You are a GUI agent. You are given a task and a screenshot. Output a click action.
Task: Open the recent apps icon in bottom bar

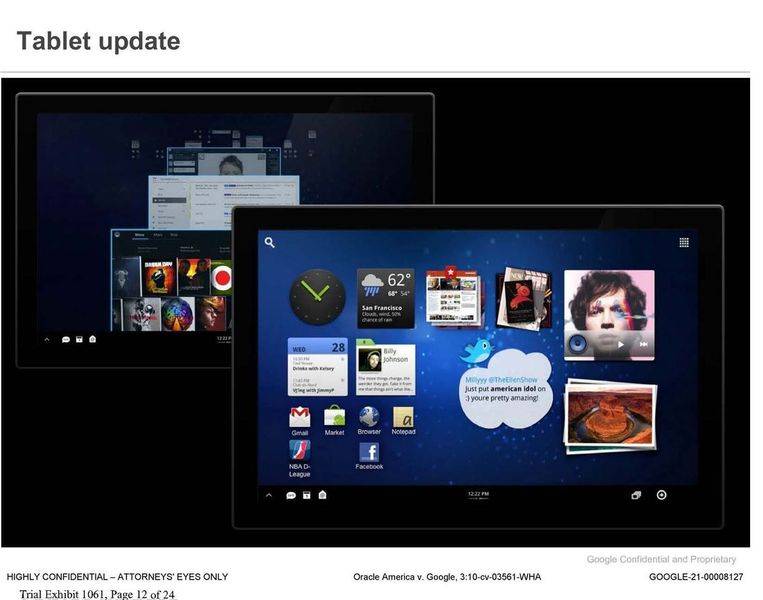coord(635,495)
